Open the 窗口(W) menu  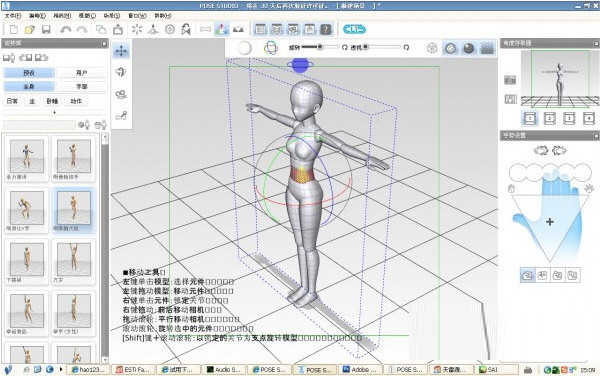pyautogui.click(x=137, y=16)
